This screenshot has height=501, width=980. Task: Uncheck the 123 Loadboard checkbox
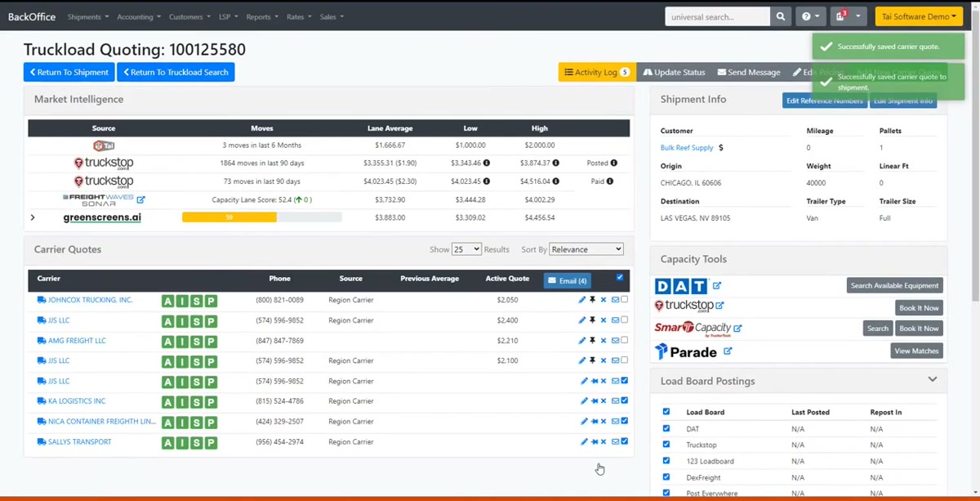point(666,461)
